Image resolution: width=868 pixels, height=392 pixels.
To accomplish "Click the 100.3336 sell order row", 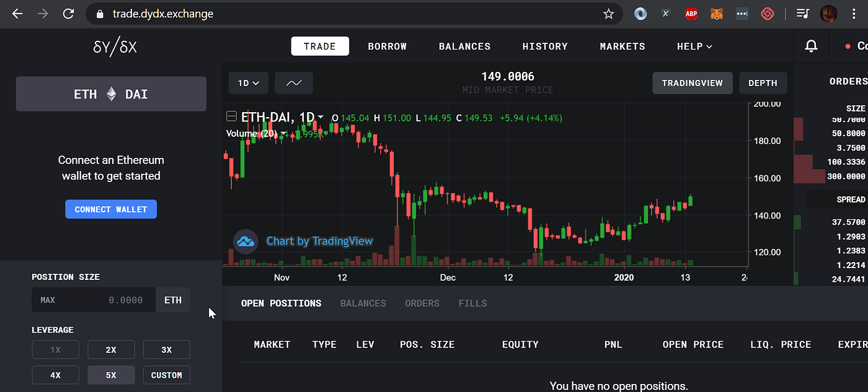I will click(x=831, y=162).
